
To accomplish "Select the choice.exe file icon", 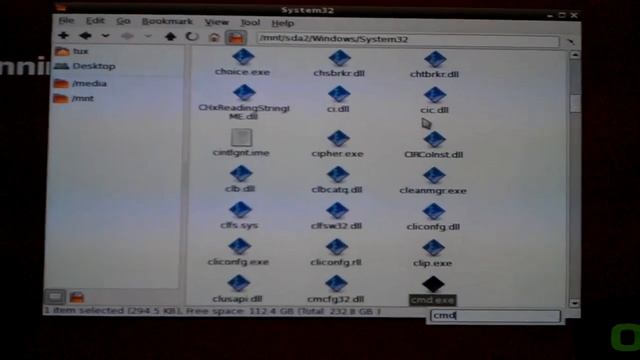I will pyautogui.click(x=243, y=57).
